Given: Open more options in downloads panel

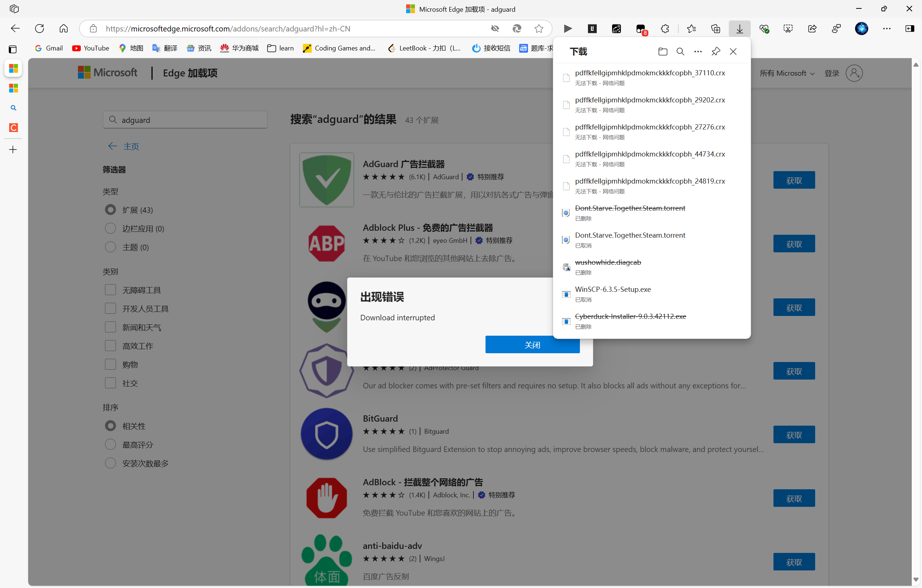Looking at the screenshot, I should coord(698,52).
